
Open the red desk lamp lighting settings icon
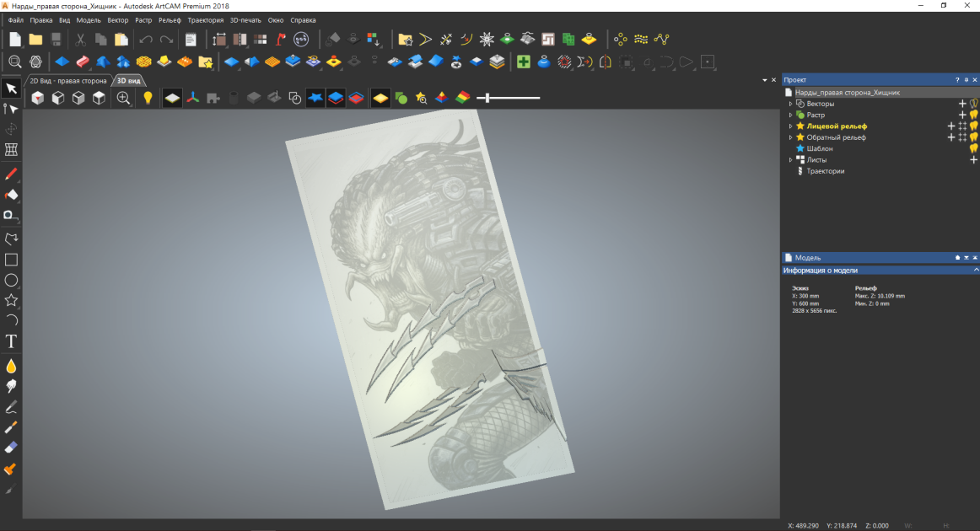[x=281, y=40]
